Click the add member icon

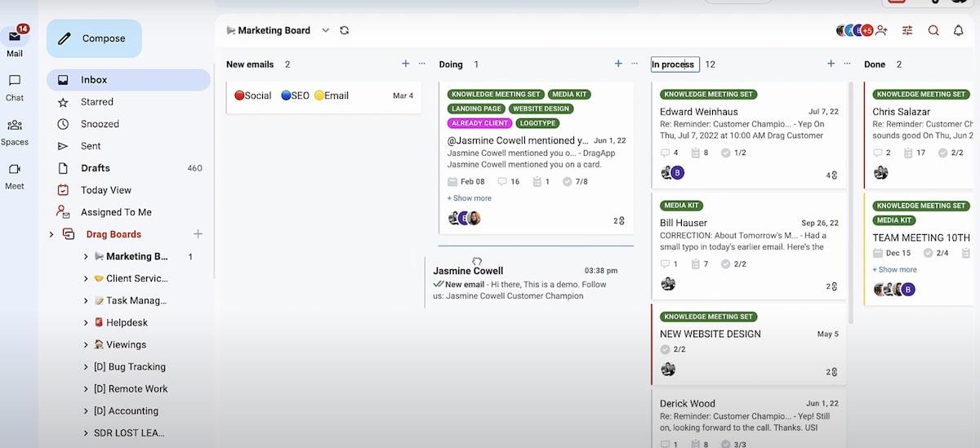click(x=881, y=30)
